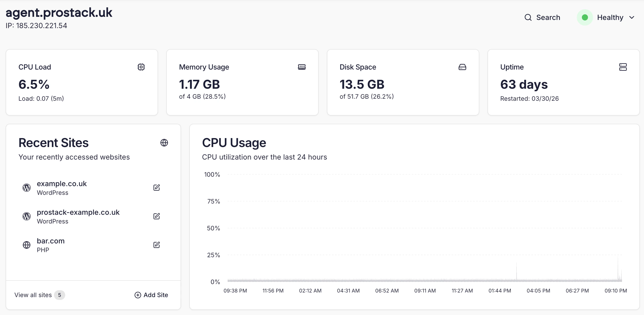Image resolution: width=644 pixels, height=315 pixels.
Task: Click the 100% axis label on chart
Action: pyautogui.click(x=212, y=175)
